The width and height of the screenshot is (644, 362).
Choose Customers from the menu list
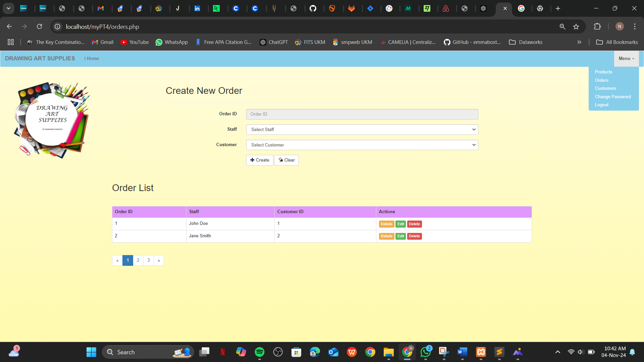pyautogui.click(x=605, y=88)
